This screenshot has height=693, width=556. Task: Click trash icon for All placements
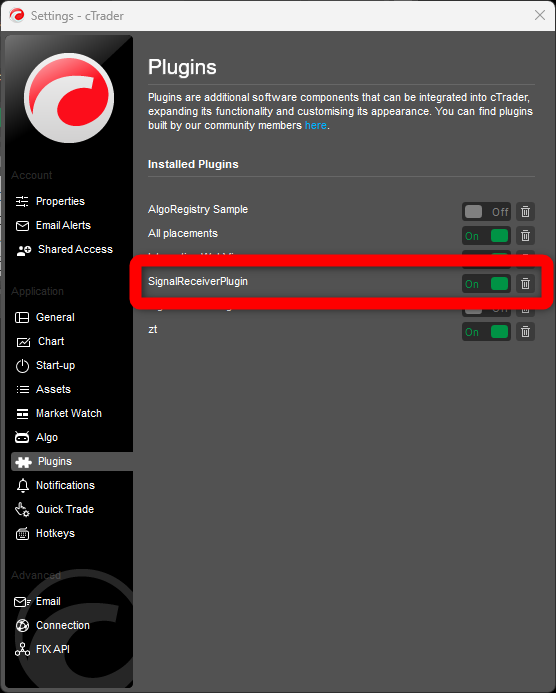(x=525, y=236)
